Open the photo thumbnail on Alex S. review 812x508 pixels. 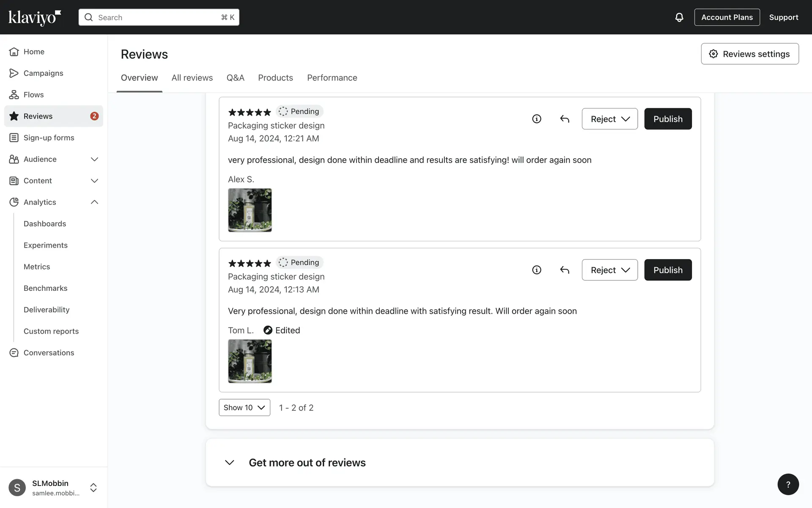(250, 210)
